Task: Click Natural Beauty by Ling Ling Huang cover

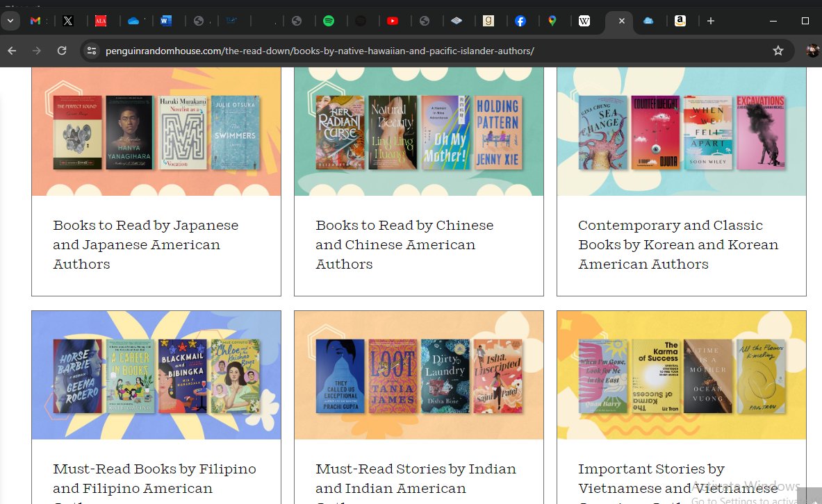Action: 393,132
